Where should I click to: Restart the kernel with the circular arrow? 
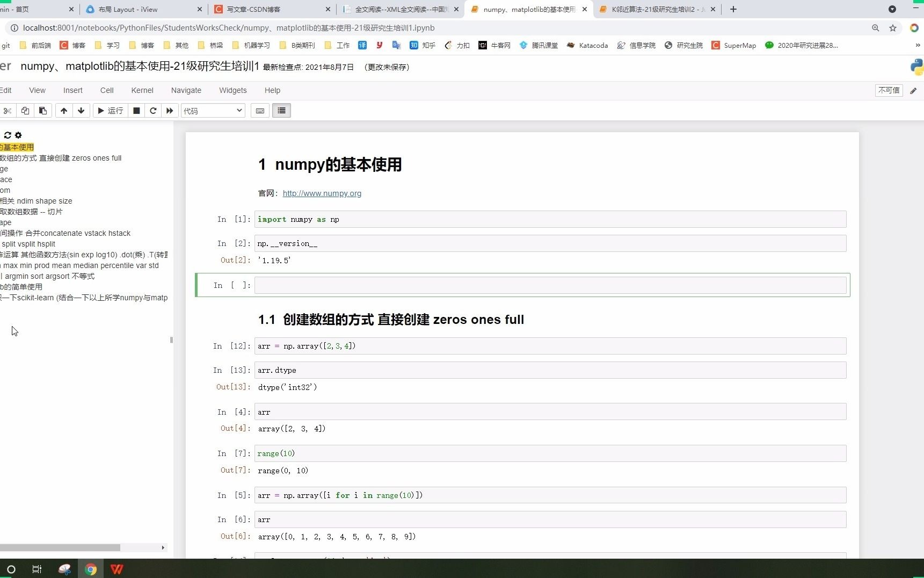(x=153, y=111)
